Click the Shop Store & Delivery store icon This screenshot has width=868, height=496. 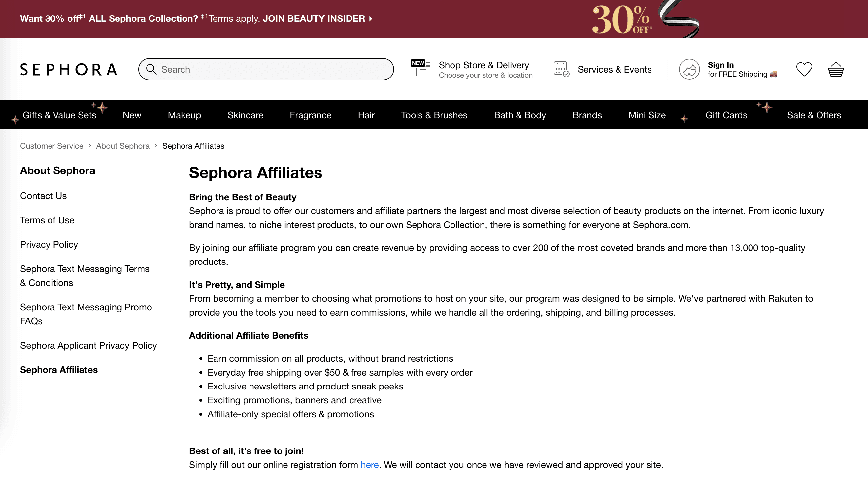pyautogui.click(x=421, y=69)
